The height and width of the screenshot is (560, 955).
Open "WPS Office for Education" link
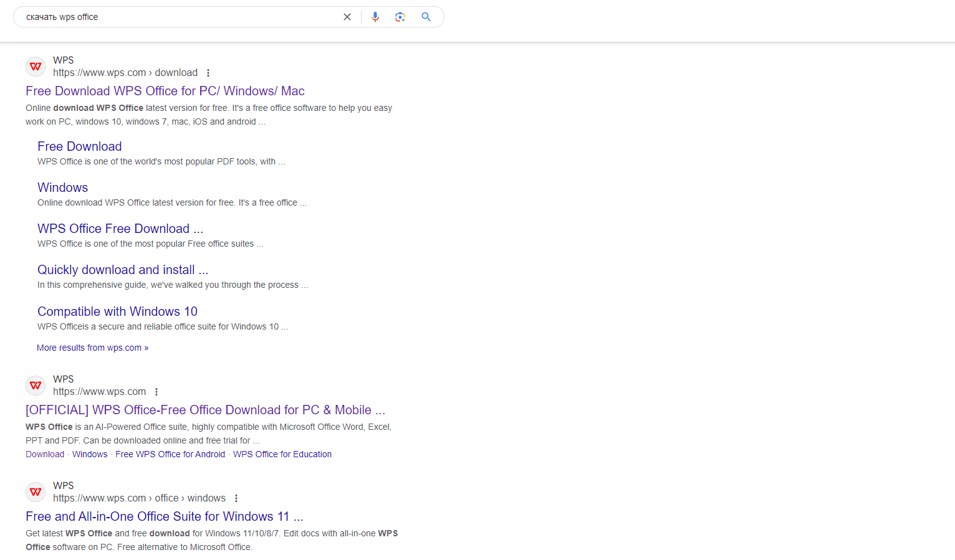(x=282, y=454)
